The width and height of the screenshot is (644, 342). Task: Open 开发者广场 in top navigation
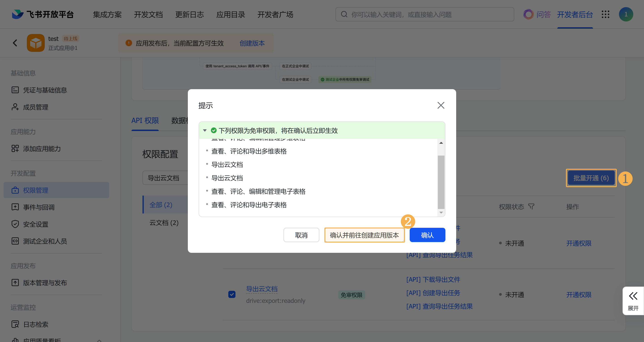pos(275,14)
